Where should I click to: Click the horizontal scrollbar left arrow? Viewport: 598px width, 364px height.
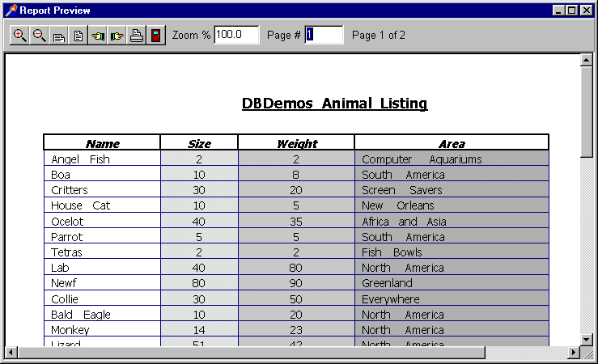[x=11, y=353]
